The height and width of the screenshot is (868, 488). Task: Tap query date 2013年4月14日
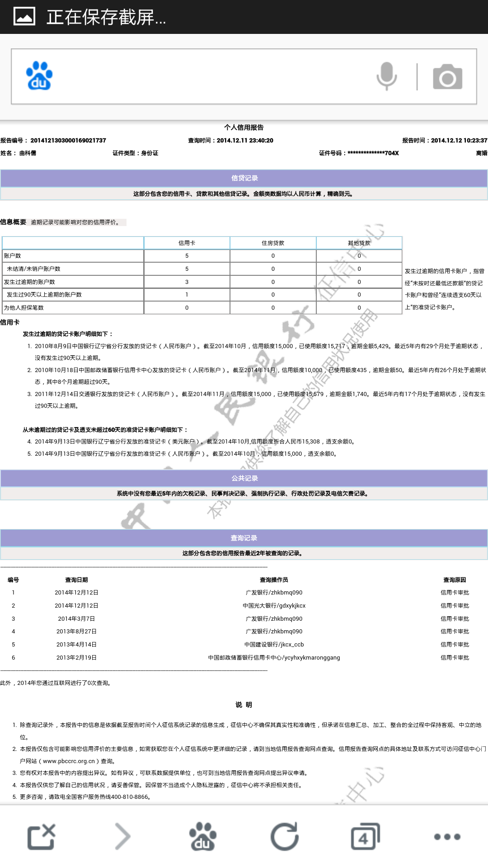pyautogui.click(x=76, y=645)
